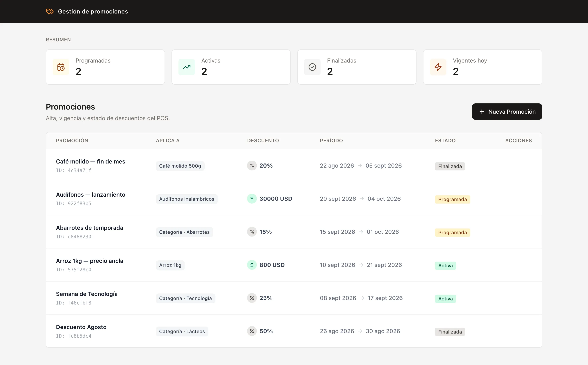Viewport: 588px width, 365px height.
Task: Click the PERÍODO column header
Action: pos(331,140)
